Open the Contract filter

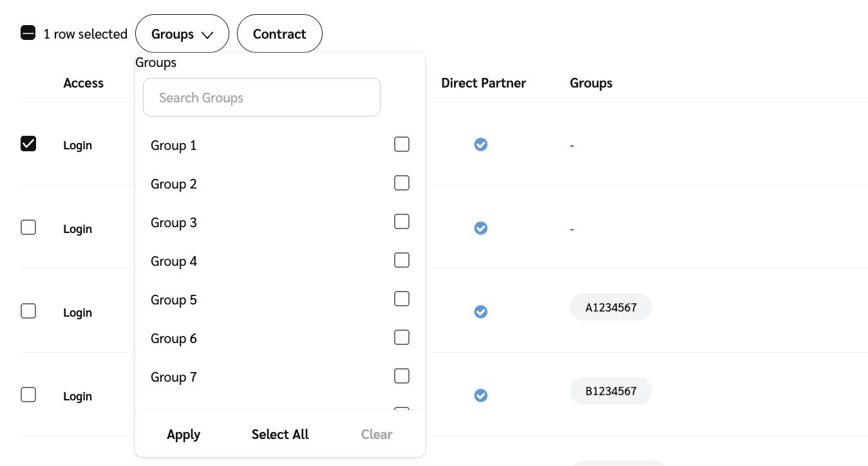(x=279, y=34)
